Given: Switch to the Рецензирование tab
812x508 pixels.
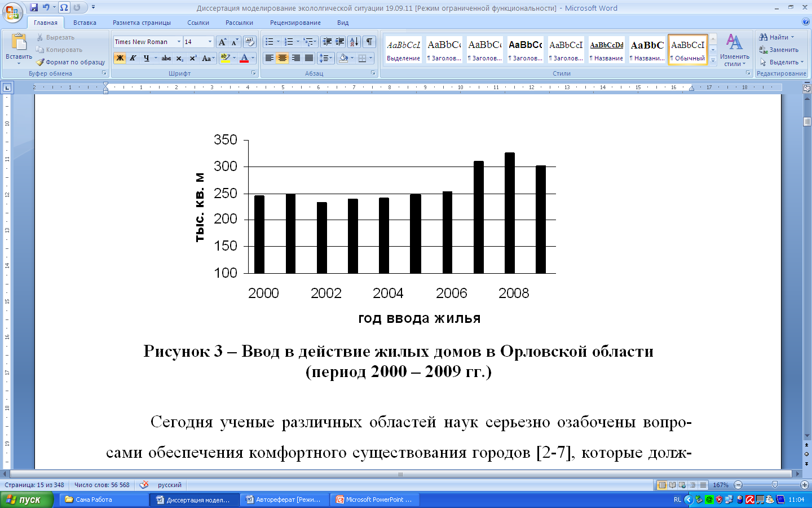Looking at the screenshot, I should coord(295,23).
